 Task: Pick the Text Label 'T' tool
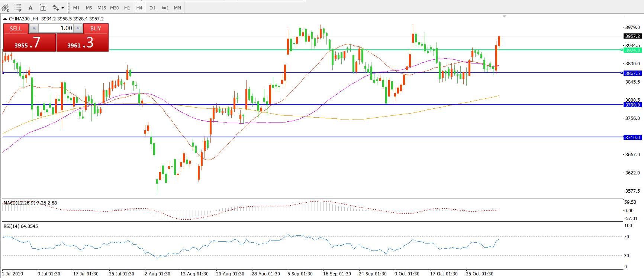(x=43, y=7)
